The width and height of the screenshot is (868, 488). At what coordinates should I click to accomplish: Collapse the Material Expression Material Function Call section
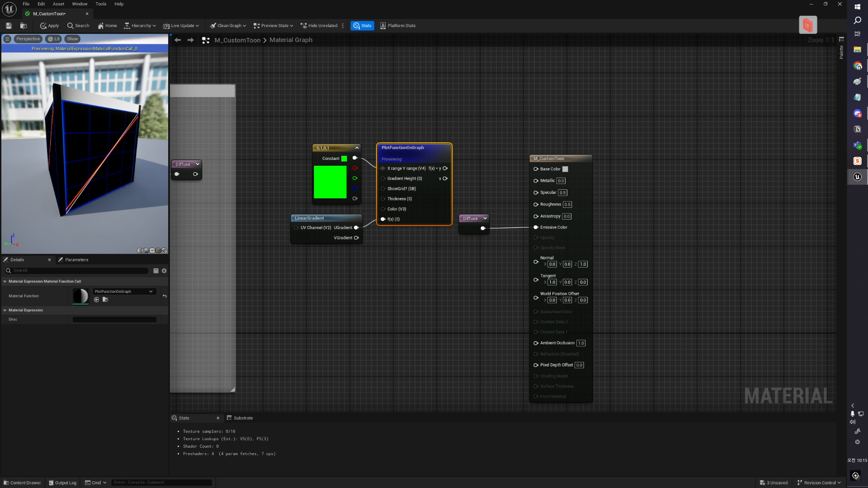pos(5,282)
